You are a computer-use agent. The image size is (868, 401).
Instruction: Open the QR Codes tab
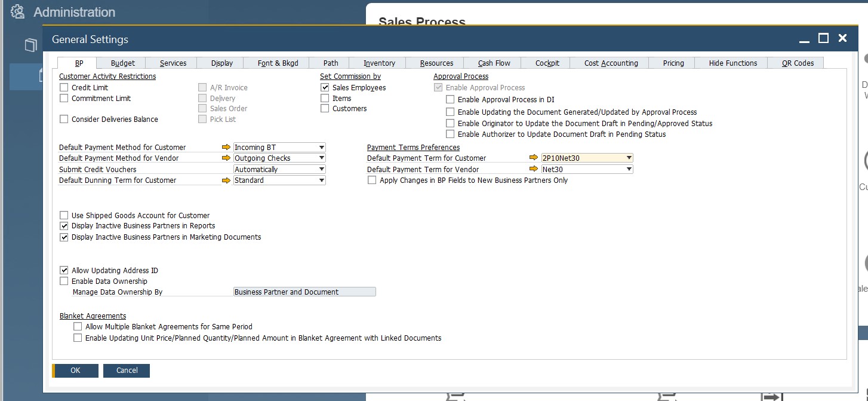click(796, 62)
